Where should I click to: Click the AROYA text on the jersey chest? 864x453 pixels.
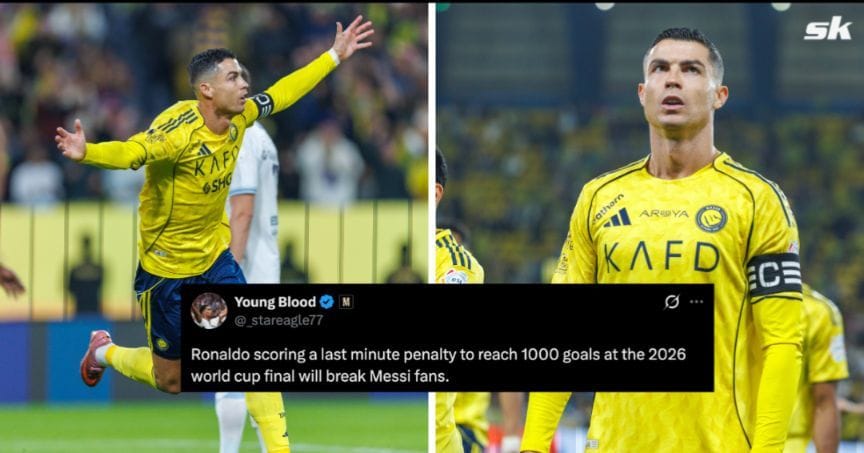pyautogui.click(x=663, y=213)
